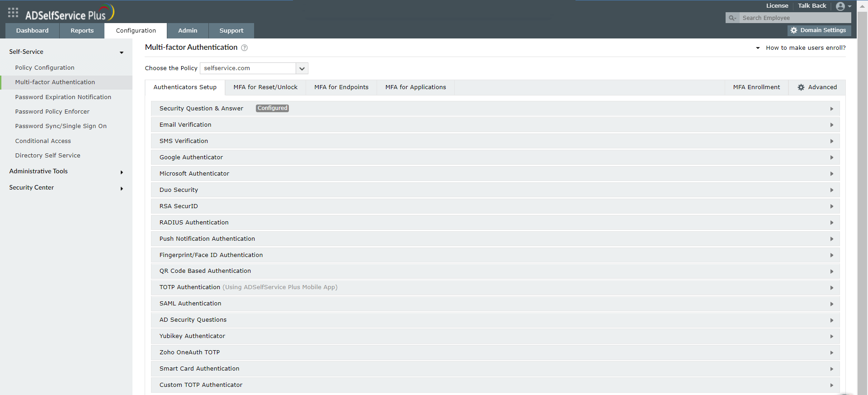Screen dimensions: 868x395
Task: Expand the Yubikey Authenticator row
Action: pos(495,336)
